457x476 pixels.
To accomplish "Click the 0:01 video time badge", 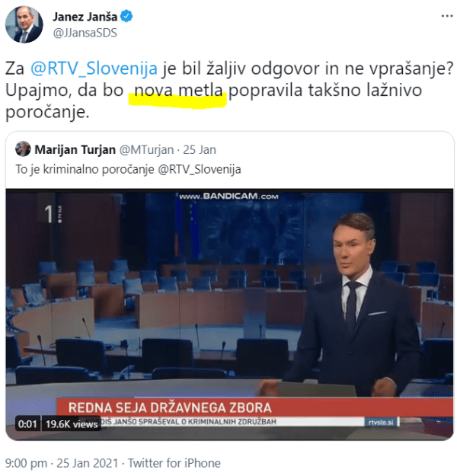I will pos(27,423).
